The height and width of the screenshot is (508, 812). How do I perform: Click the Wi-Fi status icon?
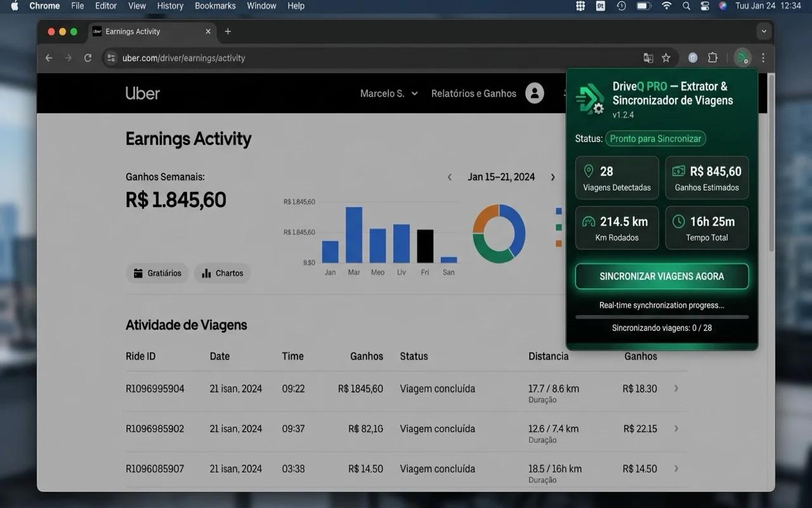[x=666, y=6]
